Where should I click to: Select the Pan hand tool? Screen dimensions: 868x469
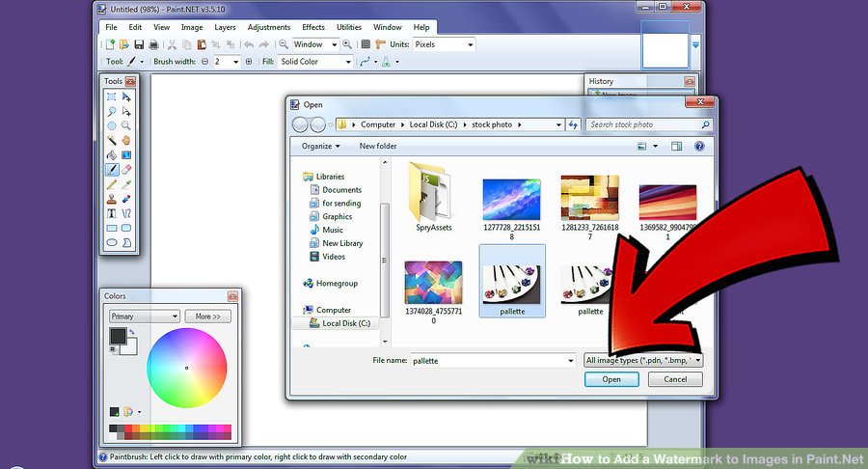126,140
